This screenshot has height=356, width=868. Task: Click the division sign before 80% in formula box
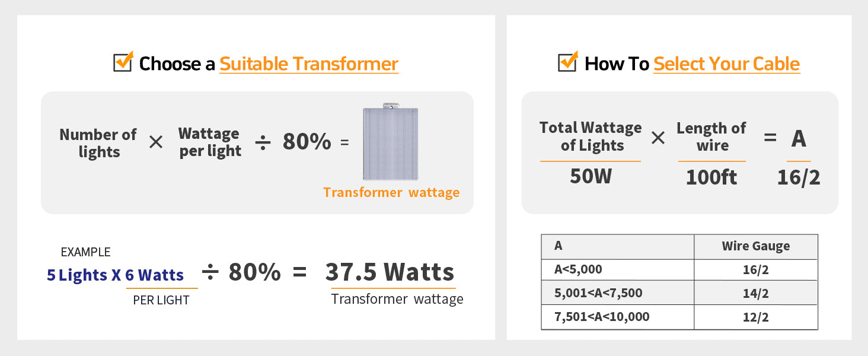262,143
